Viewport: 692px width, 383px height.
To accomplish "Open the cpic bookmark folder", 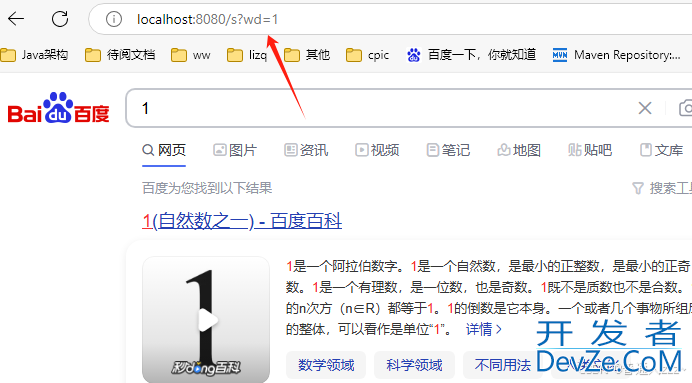I will (x=368, y=55).
